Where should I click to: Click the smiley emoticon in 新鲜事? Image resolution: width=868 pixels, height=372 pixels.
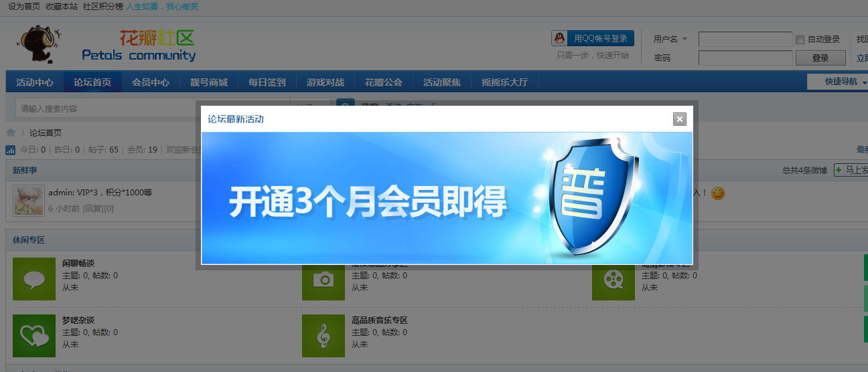[x=718, y=193]
